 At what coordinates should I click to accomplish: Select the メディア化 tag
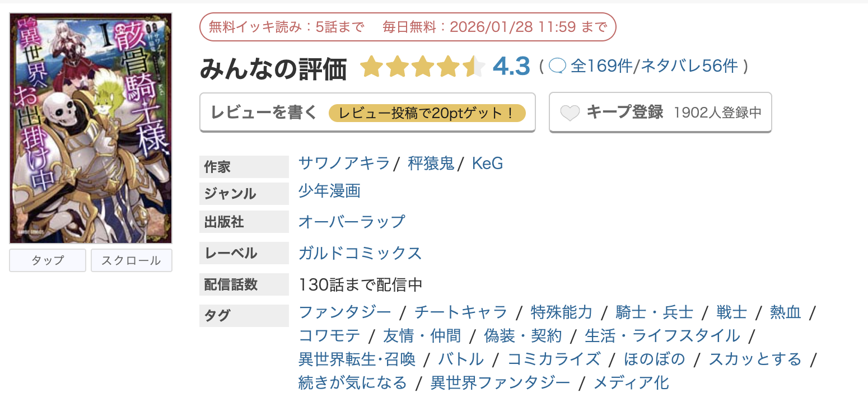pyautogui.click(x=631, y=383)
